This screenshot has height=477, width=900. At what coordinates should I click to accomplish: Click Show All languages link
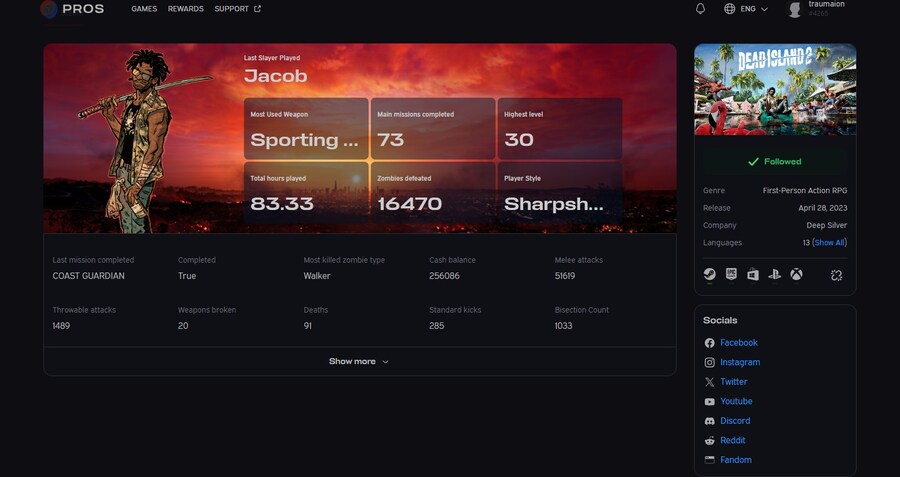(829, 243)
